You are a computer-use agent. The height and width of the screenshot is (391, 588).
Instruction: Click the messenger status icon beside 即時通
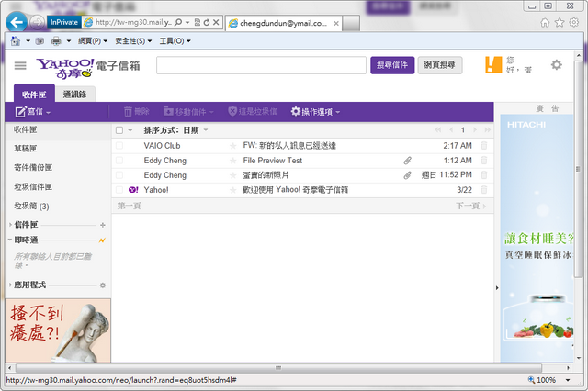(x=102, y=240)
